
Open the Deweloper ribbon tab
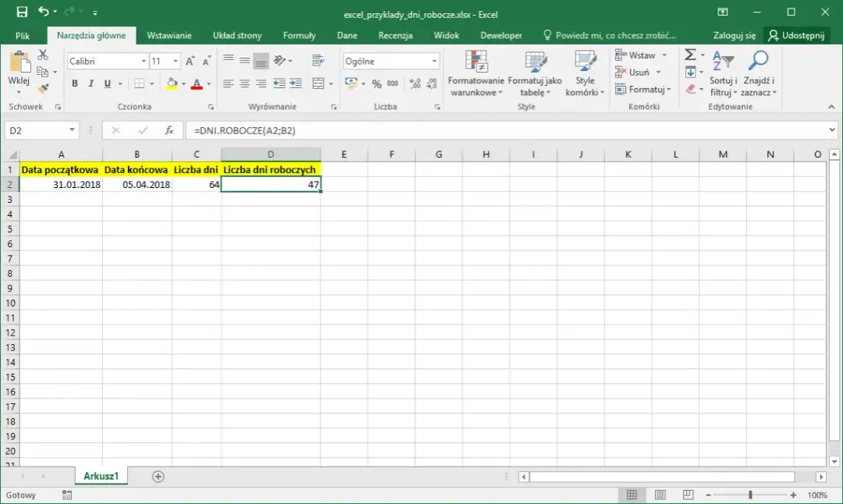tap(500, 34)
